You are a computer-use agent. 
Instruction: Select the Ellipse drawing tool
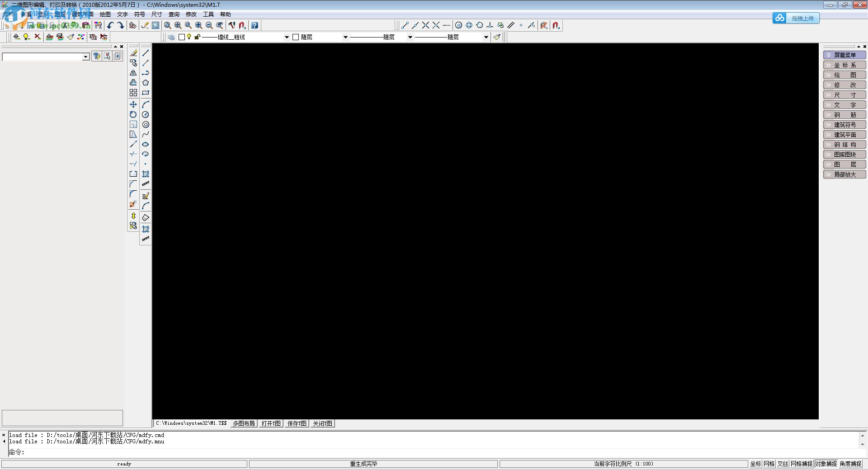click(x=146, y=144)
